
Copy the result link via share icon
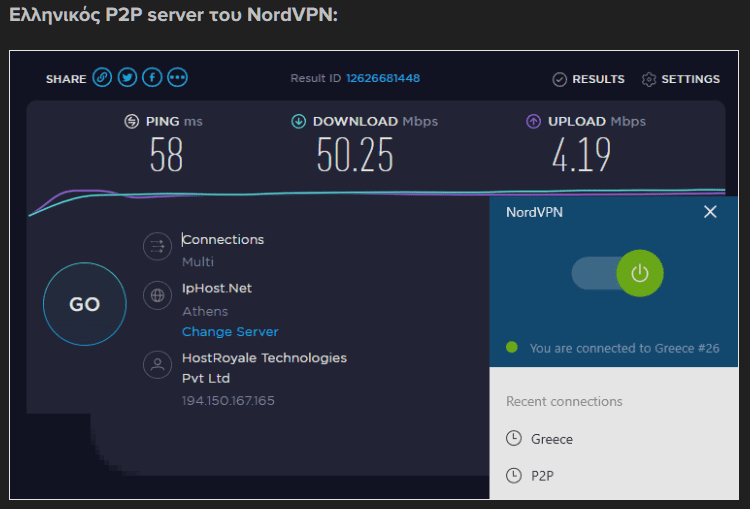(102, 77)
